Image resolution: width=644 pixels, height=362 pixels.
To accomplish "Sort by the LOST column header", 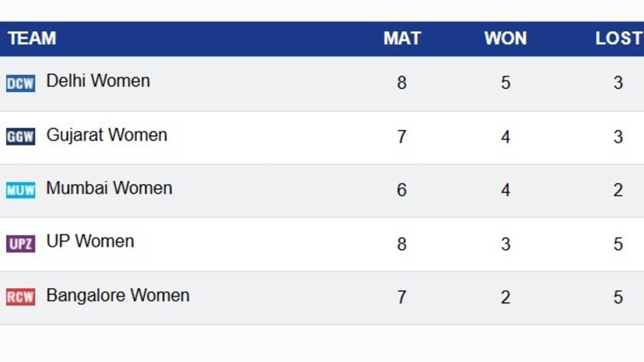I will (618, 39).
